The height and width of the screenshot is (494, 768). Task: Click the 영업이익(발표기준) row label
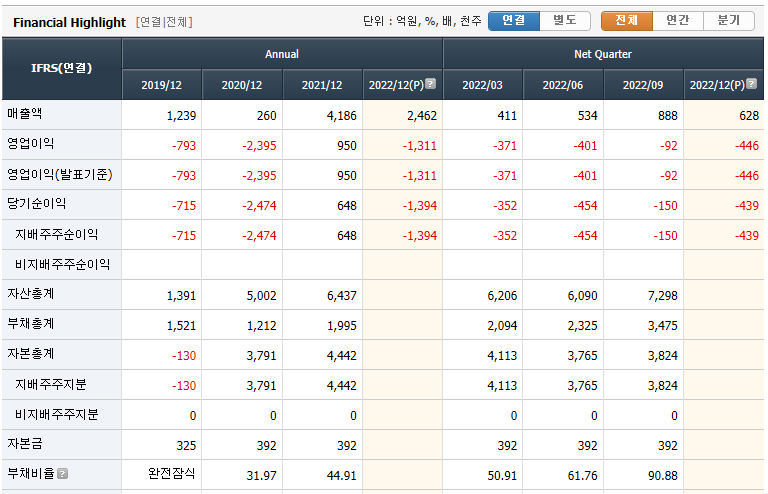60,174
